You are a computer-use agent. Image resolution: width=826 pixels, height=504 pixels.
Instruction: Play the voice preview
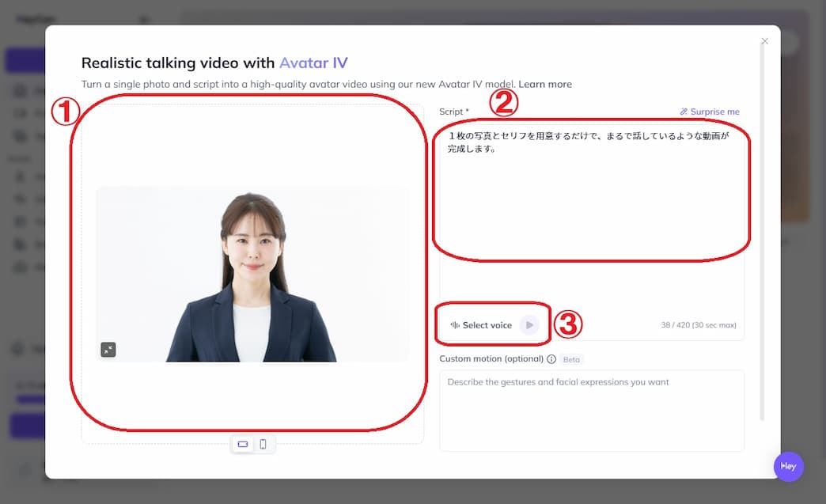[529, 325]
